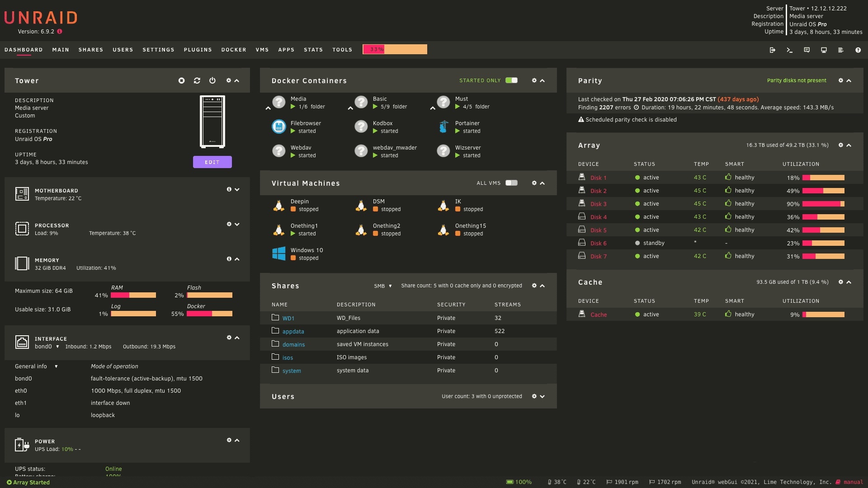Screen dimensions: 868x488
Task: Open the Parity panel settings gear
Action: click(840, 80)
